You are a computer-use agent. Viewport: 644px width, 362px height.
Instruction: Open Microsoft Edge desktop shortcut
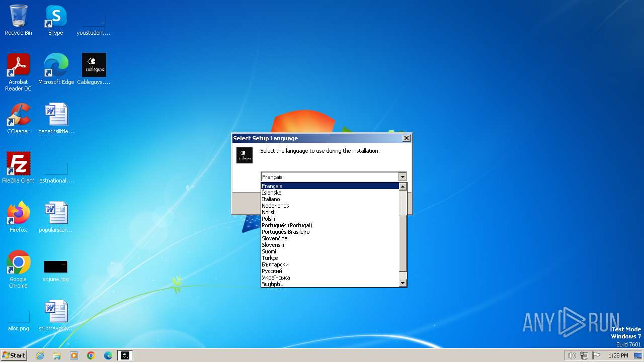point(56,69)
